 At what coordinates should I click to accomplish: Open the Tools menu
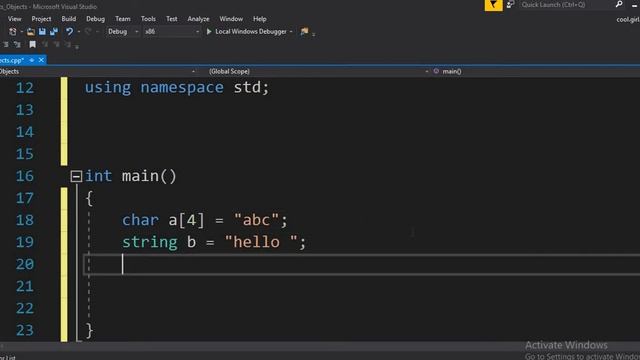point(148,19)
